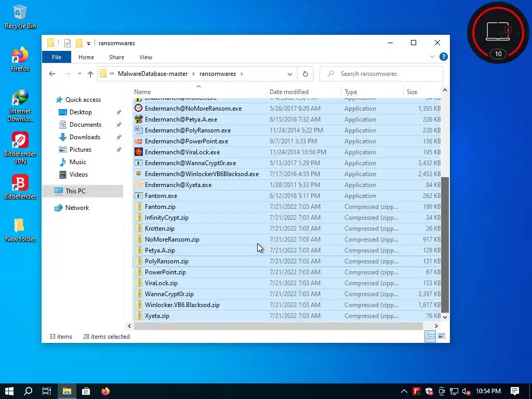The height and width of the screenshot is (399, 532).
Task: Open Task View from the taskbar
Action: point(47,391)
